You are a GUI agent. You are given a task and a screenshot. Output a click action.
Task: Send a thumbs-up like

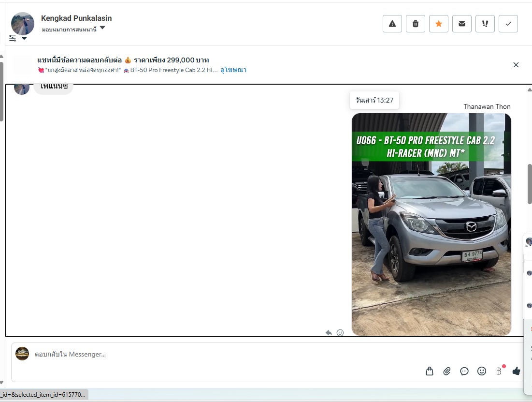pos(517,371)
